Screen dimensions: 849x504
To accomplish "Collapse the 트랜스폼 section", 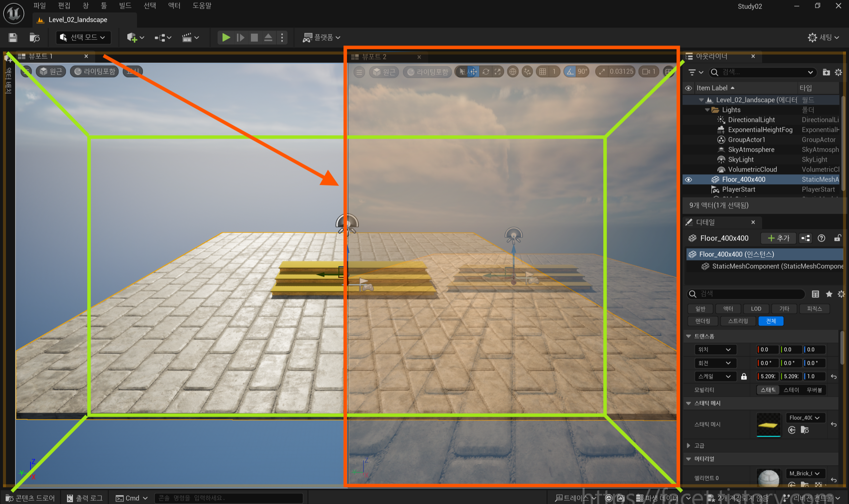I will pos(688,336).
